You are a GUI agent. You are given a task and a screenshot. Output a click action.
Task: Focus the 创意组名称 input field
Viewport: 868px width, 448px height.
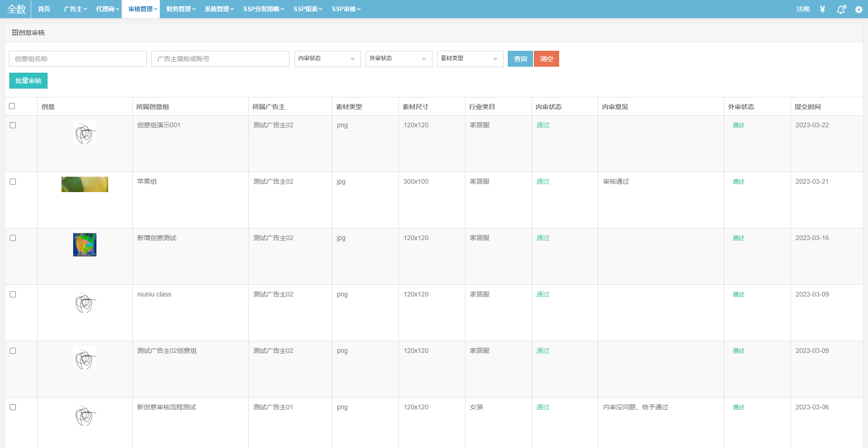pyautogui.click(x=78, y=59)
